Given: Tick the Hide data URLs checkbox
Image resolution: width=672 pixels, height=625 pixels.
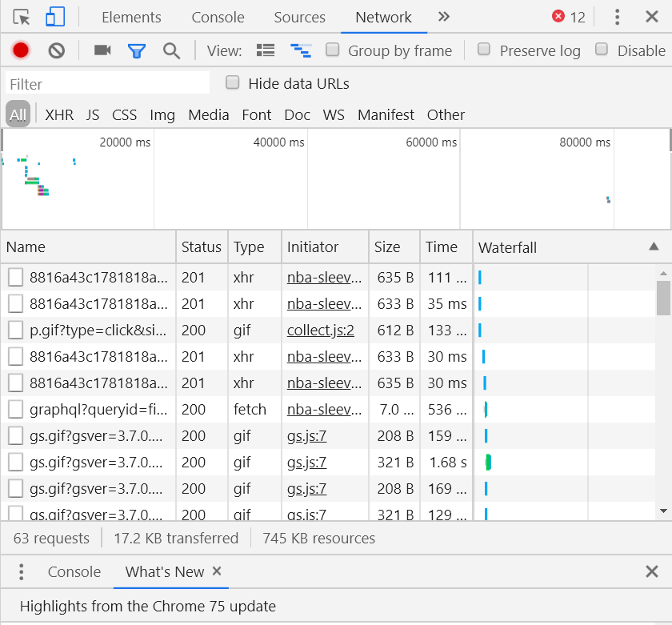Looking at the screenshot, I should 233,82.
